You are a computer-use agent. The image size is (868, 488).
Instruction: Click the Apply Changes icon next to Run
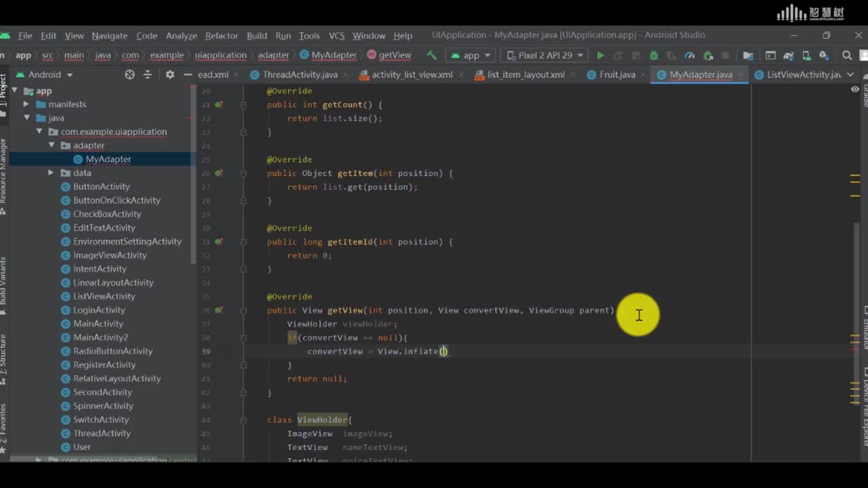click(x=618, y=55)
